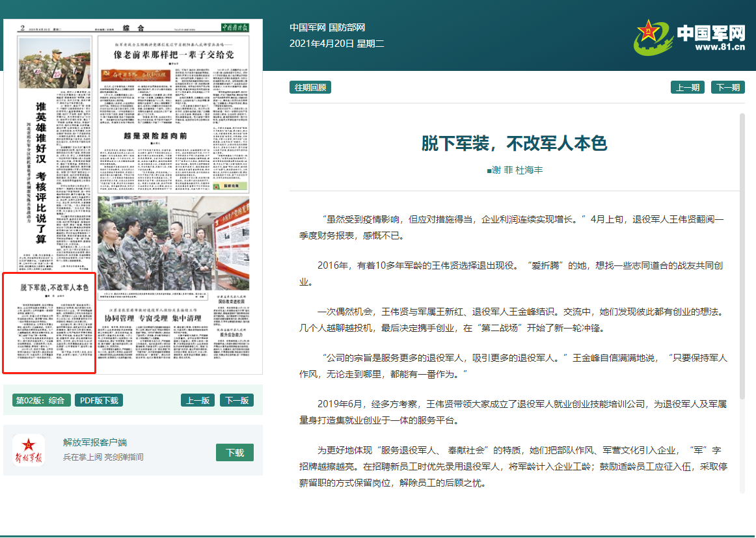Select the 脱下军装,不改军人本色 article on page thumbnail
Image resolution: width=756 pixels, height=538 pixels.
(x=49, y=323)
